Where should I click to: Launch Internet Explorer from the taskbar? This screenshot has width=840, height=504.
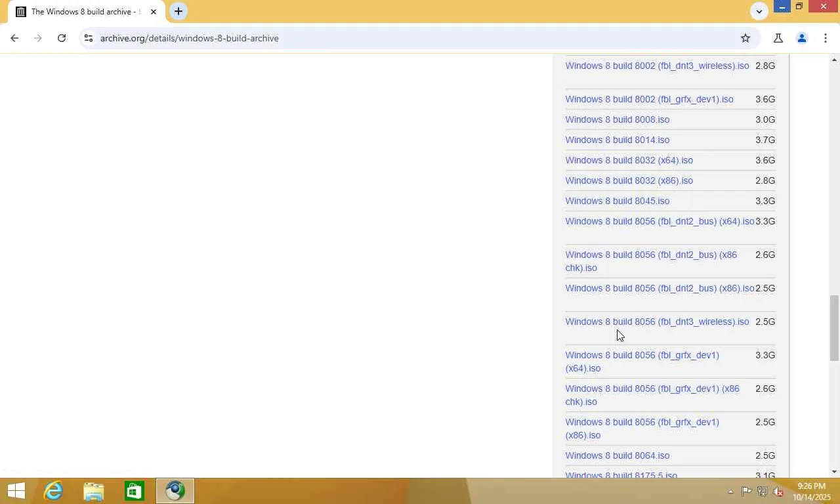(x=53, y=491)
